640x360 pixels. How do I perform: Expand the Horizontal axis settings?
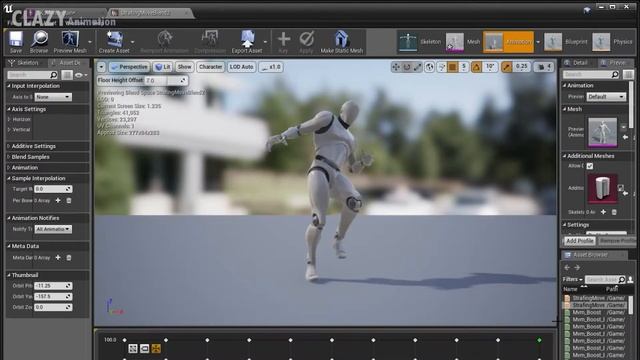(9, 119)
